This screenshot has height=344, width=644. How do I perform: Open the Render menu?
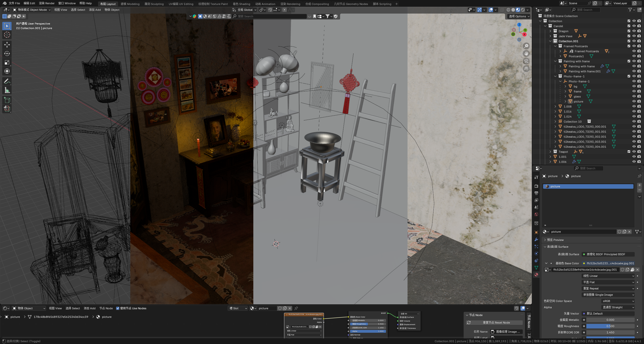tap(47, 3)
